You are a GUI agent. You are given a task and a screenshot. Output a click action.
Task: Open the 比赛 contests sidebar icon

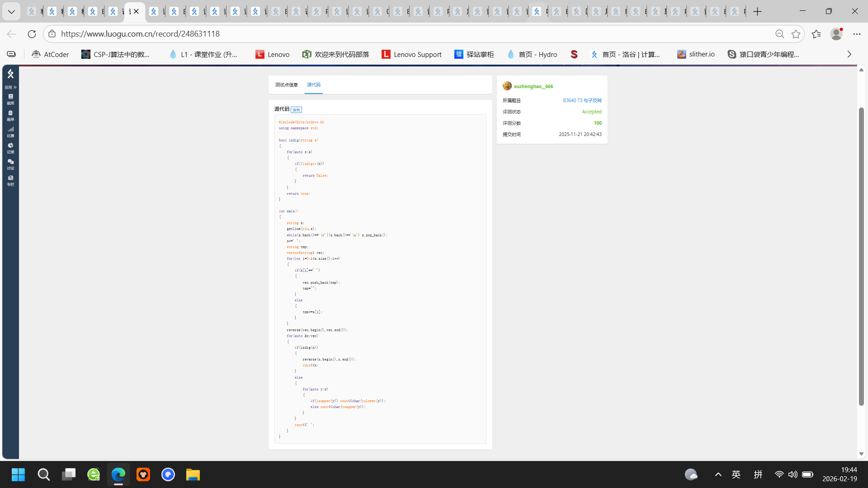10,131
